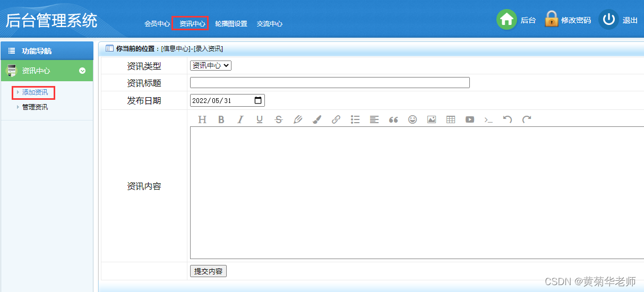Open the emoji picker
644x292 pixels.
point(413,119)
